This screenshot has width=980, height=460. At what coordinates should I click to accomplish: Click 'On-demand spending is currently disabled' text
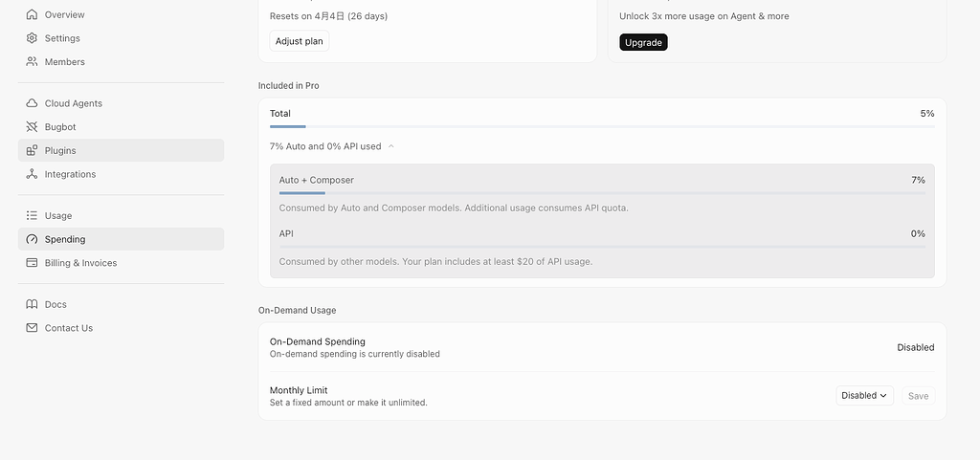(x=355, y=354)
